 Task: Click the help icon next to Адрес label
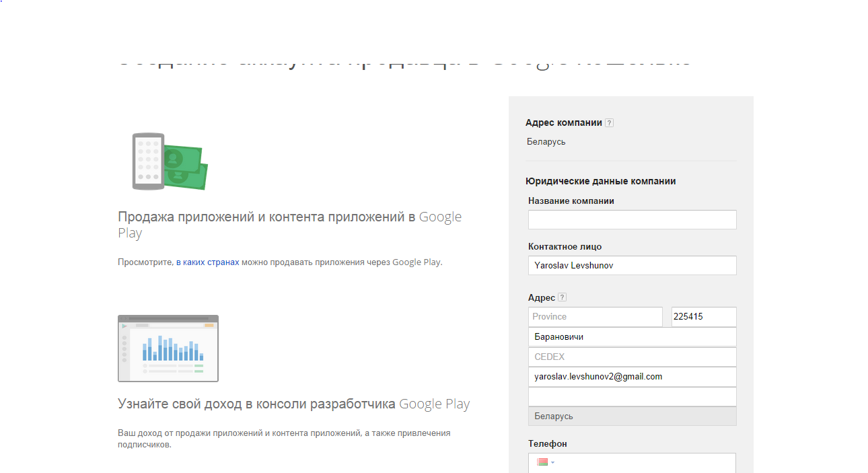563,297
